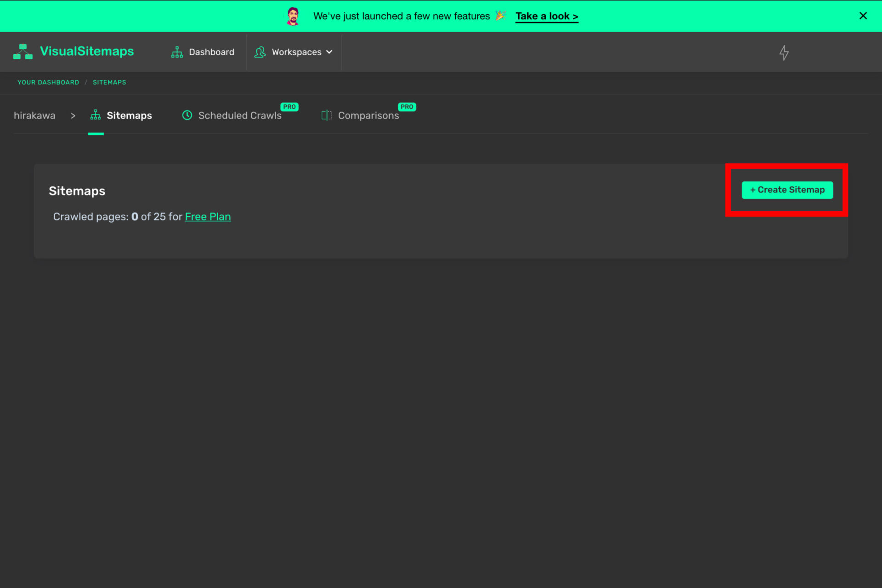Click the avatar in the announcement banner
The height and width of the screenshot is (588, 882).
click(293, 16)
